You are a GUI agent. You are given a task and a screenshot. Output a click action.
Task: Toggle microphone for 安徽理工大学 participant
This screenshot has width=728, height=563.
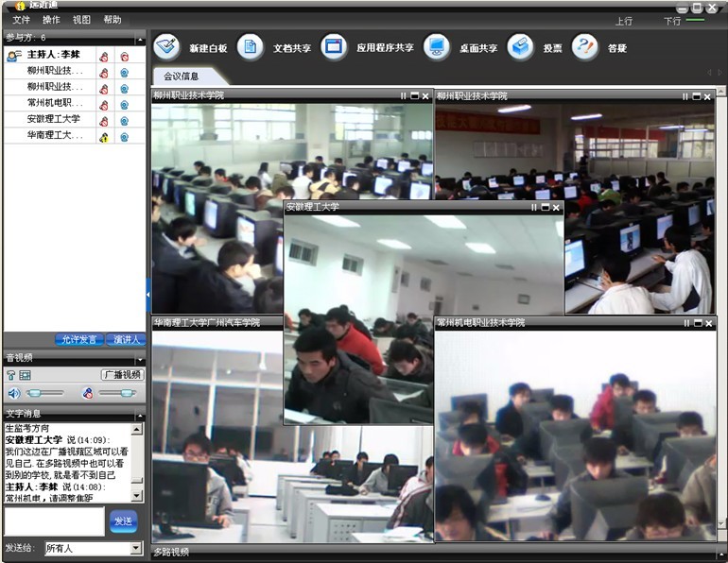tap(104, 120)
